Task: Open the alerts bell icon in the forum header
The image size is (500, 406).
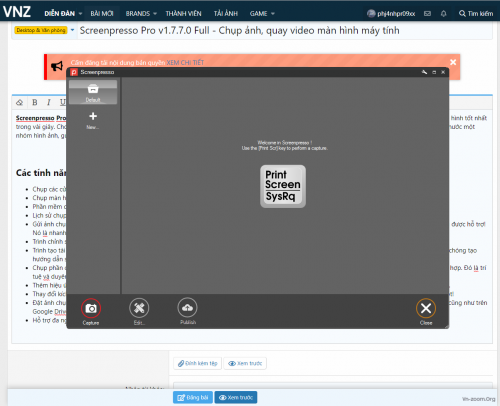Action: (x=443, y=14)
